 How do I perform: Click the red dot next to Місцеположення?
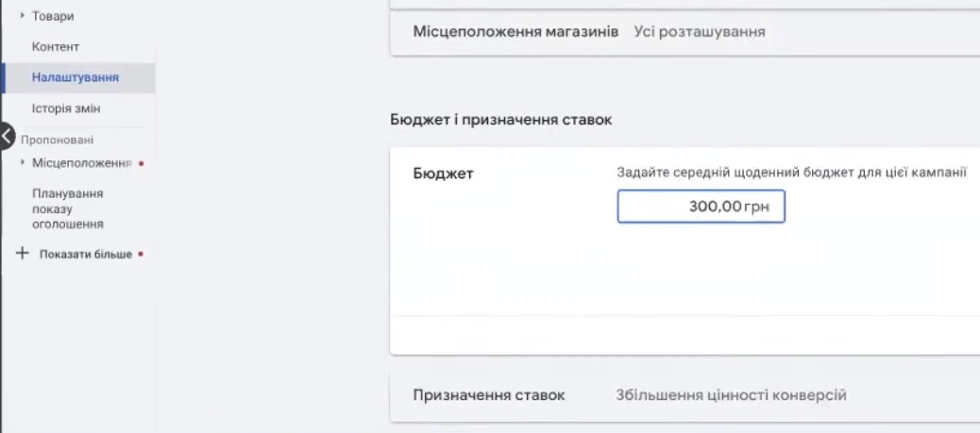tap(141, 163)
